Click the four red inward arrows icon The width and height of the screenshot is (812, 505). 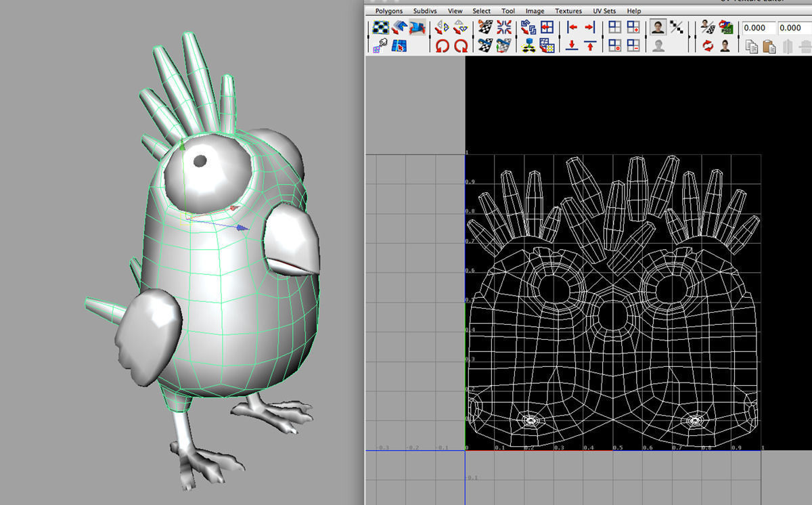coord(504,28)
